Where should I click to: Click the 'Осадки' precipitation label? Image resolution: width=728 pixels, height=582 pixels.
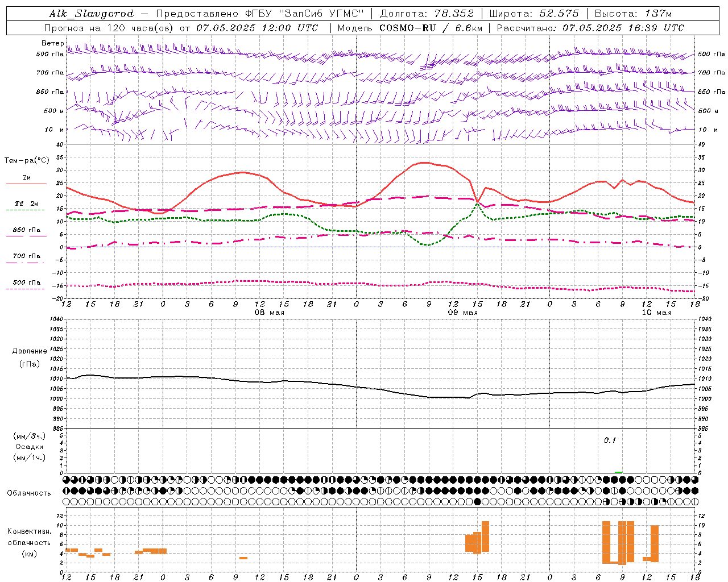coord(30,447)
